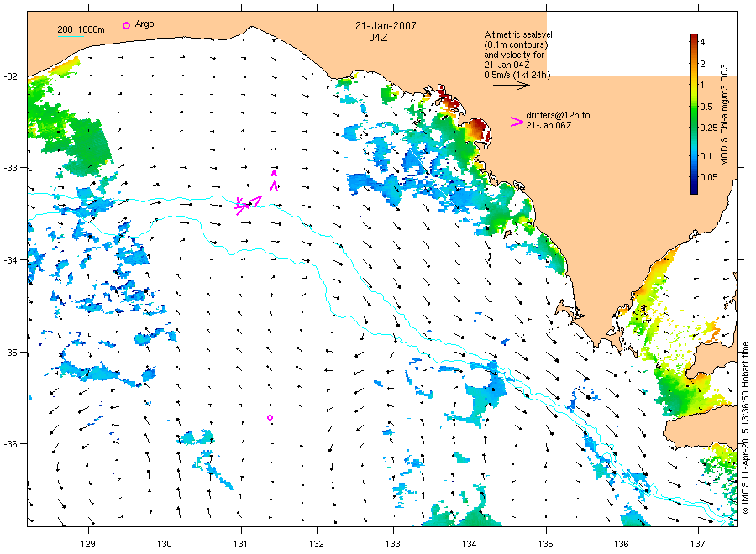Viewport: 756px width, 554px height.
Task: Click the longitude label '135'
Action: tap(546, 544)
